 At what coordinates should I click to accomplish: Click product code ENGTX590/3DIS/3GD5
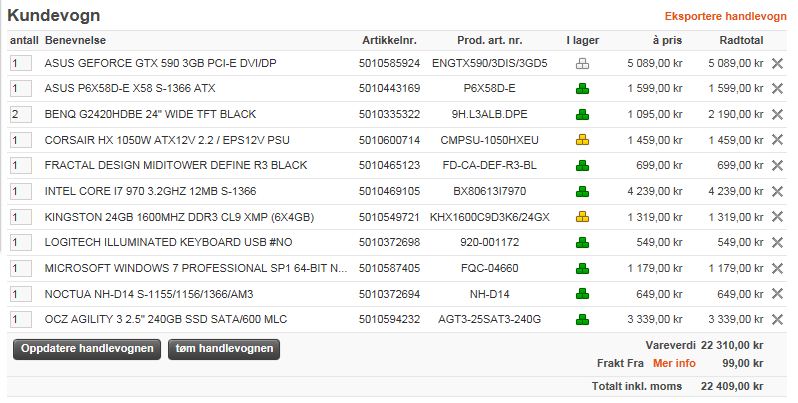pyautogui.click(x=490, y=63)
